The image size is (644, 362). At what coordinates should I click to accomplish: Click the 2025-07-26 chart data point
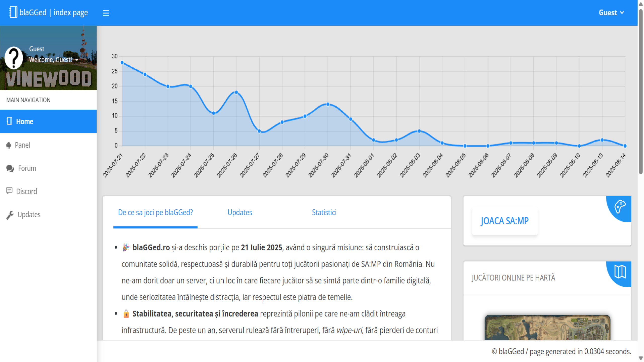236,92
